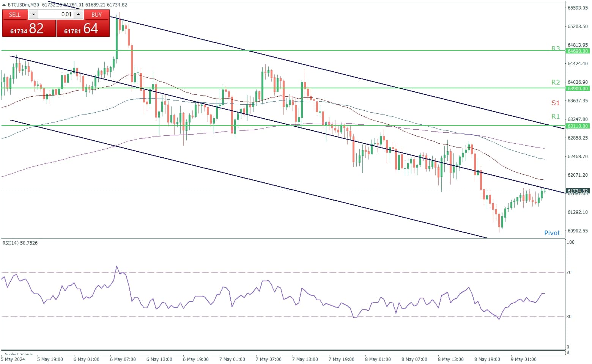Click the 62468.70 price scale value
The height and width of the screenshot is (364, 592).
578,156
